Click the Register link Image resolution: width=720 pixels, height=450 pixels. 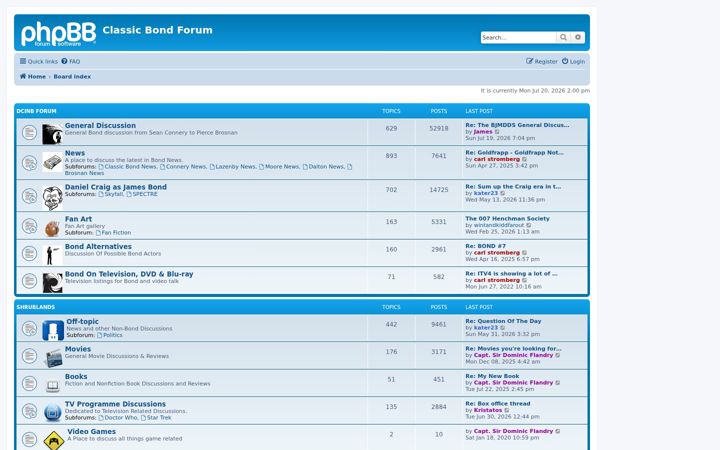click(542, 62)
